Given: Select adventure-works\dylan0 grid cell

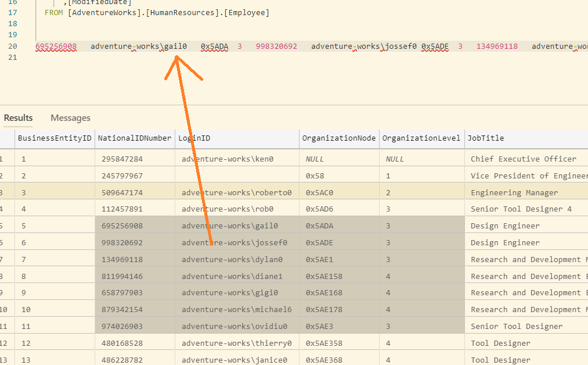Looking at the screenshot, I should 237,259.
